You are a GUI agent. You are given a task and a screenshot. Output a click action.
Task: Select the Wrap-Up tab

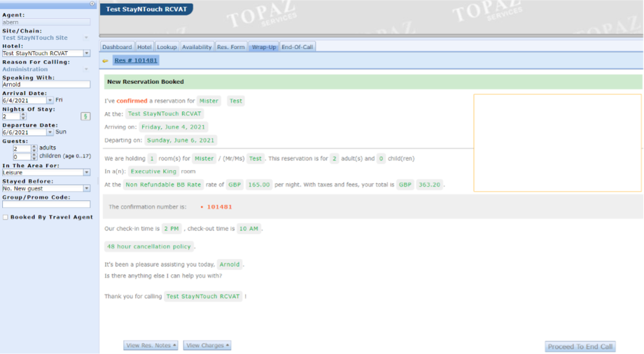pyautogui.click(x=264, y=47)
